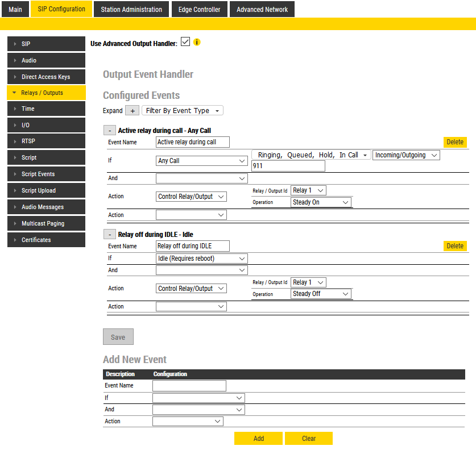Select Certificates in the sidebar menu
The height and width of the screenshot is (450, 476).
tap(46, 240)
